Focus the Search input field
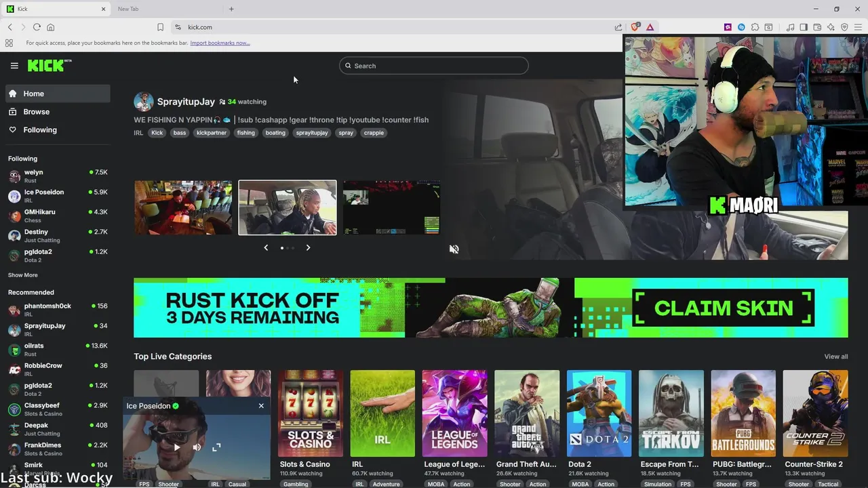868x488 pixels. [x=434, y=66]
